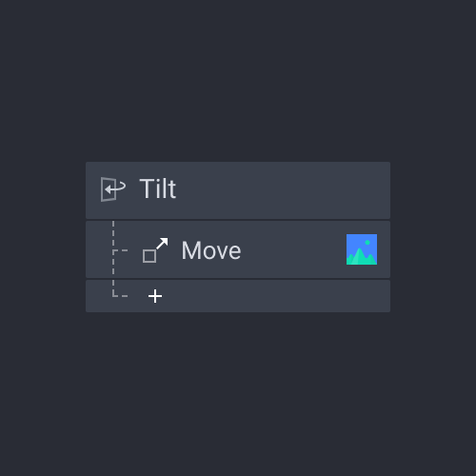
Task: Open the blue mountain image thumbnail
Action: [362, 249]
